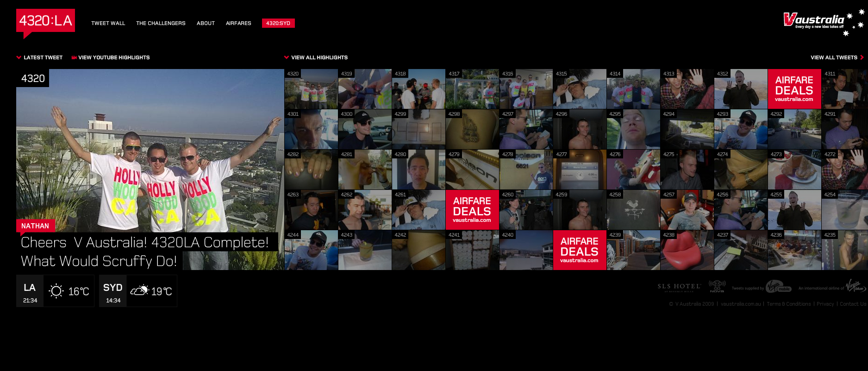Click Airfare Deals tile beside thumbnail 4312
This screenshot has width=868, height=371.
click(794, 89)
